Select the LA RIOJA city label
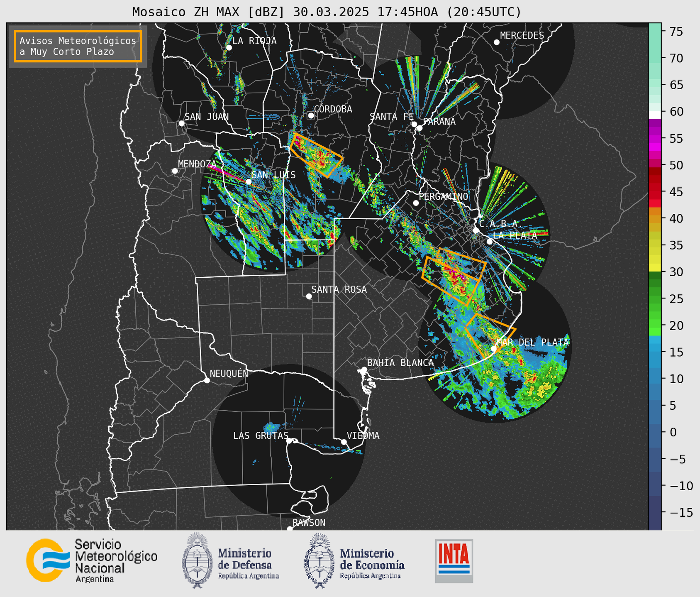Image resolution: width=700 pixels, height=597 pixels. point(254,41)
